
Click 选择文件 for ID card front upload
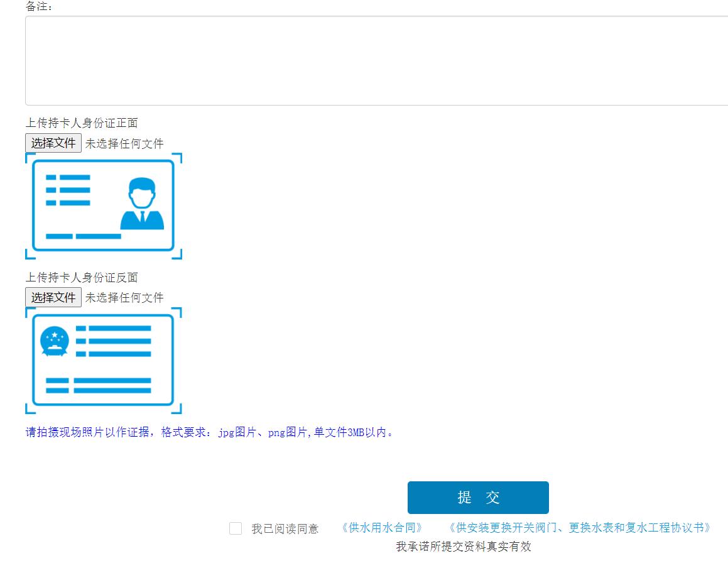[53, 143]
